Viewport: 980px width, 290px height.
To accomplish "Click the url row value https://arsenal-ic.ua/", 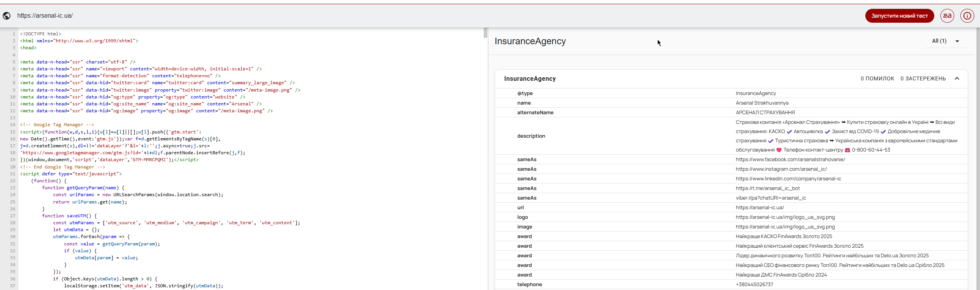I will (760, 208).
